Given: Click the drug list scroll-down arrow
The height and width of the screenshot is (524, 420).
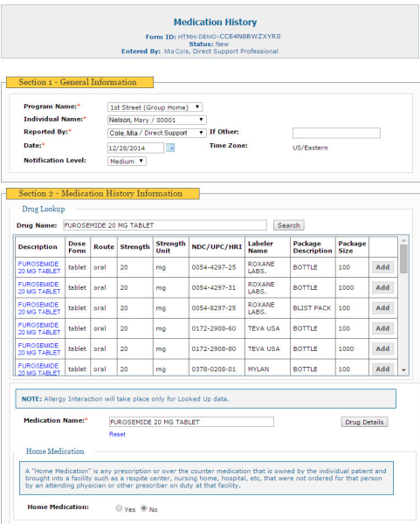Looking at the screenshot, I should 403,370.
